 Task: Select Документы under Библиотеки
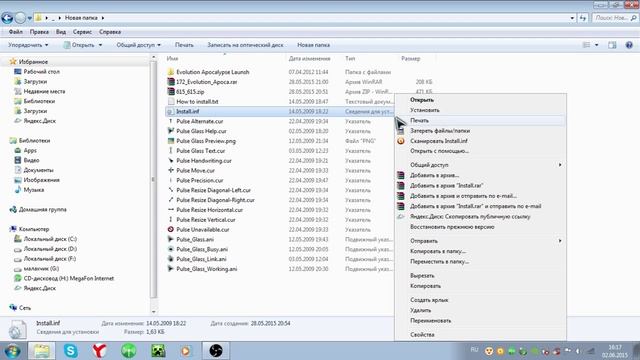coord(38,170)
